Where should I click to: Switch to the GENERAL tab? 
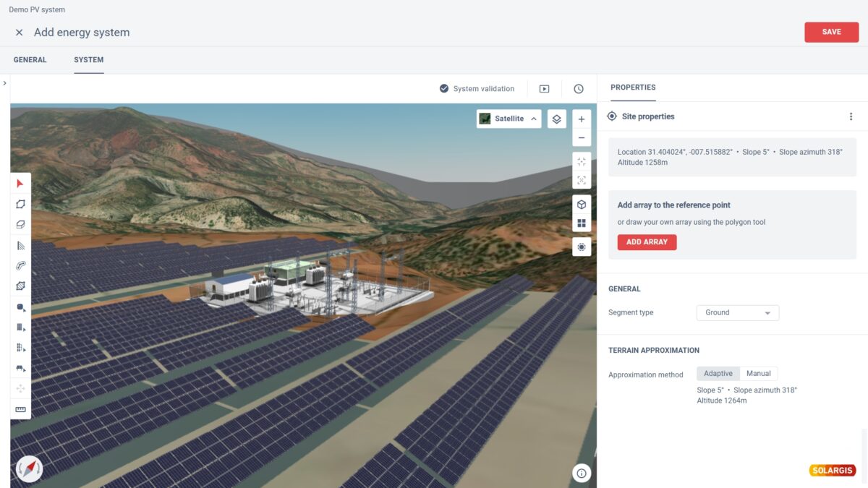30,60
